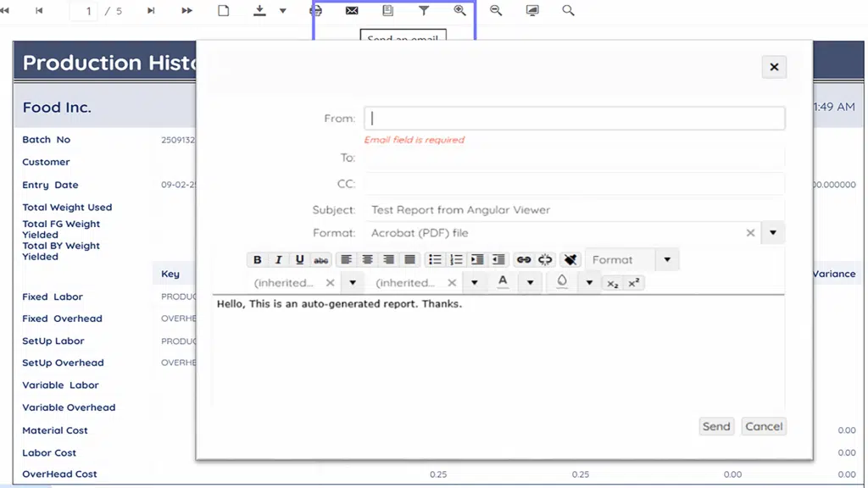Insert an ordered numbered list
The height and width of the screenshot is (488, 868).
click(x=456, y=259)
